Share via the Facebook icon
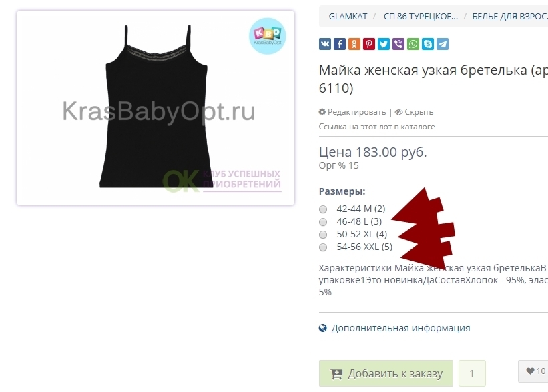The height and width of the screenshot is (392, 548). click(x=339, y=44)
